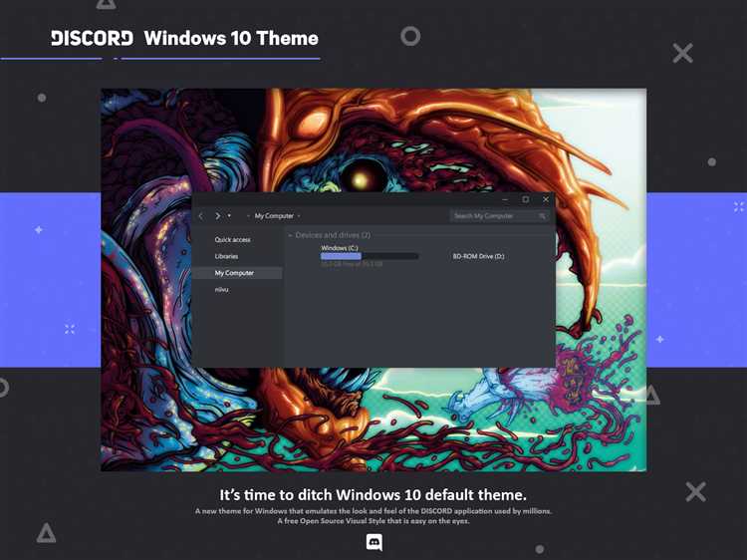This screenshot has width=747, height=560.
Task: Select Quick access in the sidebar
Action: pyautogui.click(x=232, y=240)
